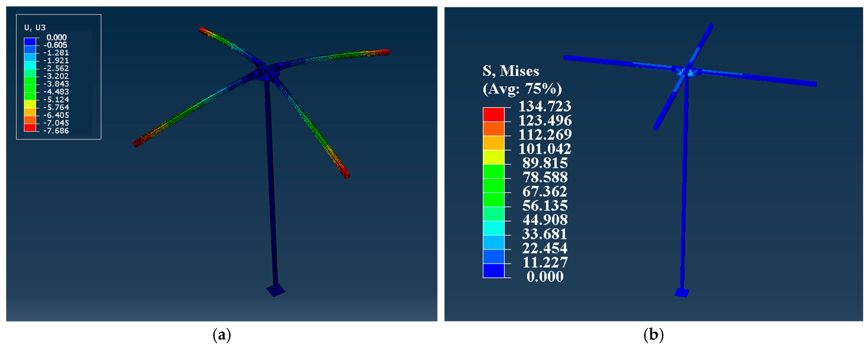Viewport: 868px width, 349px height.
Task: Click the -3.843 value in U3 legend
Action: click(56, 84)
